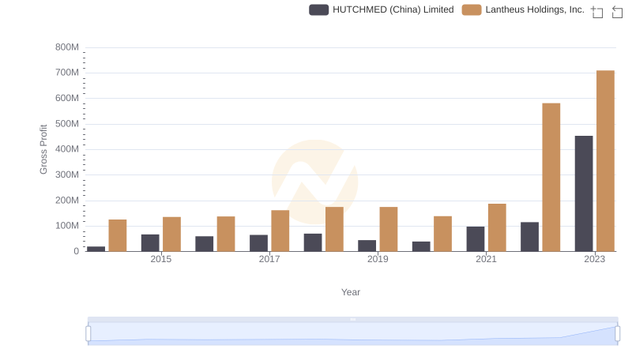Click the 100M y-axis label
Viewport: 632px width, 364px height.
pos(67,226)
